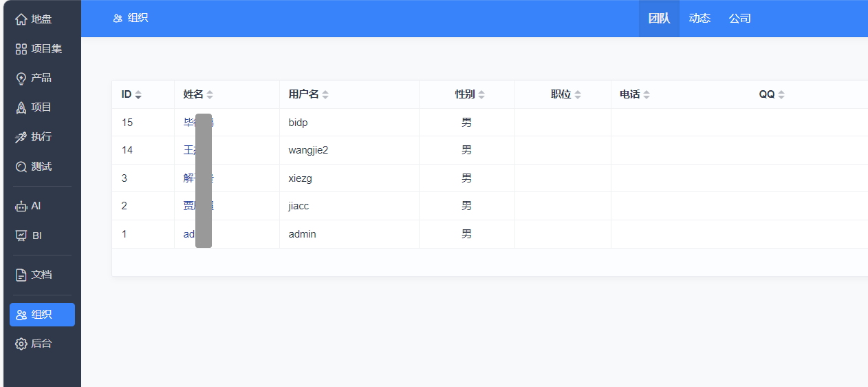This screenshot has width=868, height=387.
Task: Open the 项目 rocket icon
Action: 21,107
